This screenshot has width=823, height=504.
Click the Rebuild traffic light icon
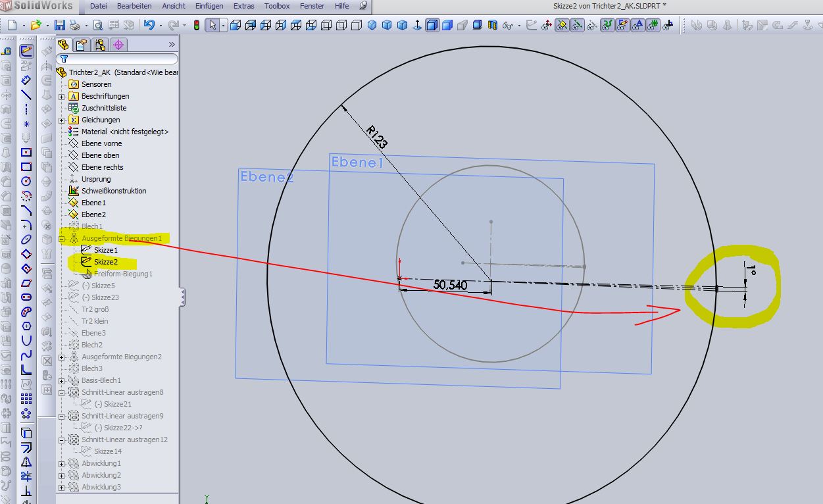pyautogui.click(x=196, y=25)
